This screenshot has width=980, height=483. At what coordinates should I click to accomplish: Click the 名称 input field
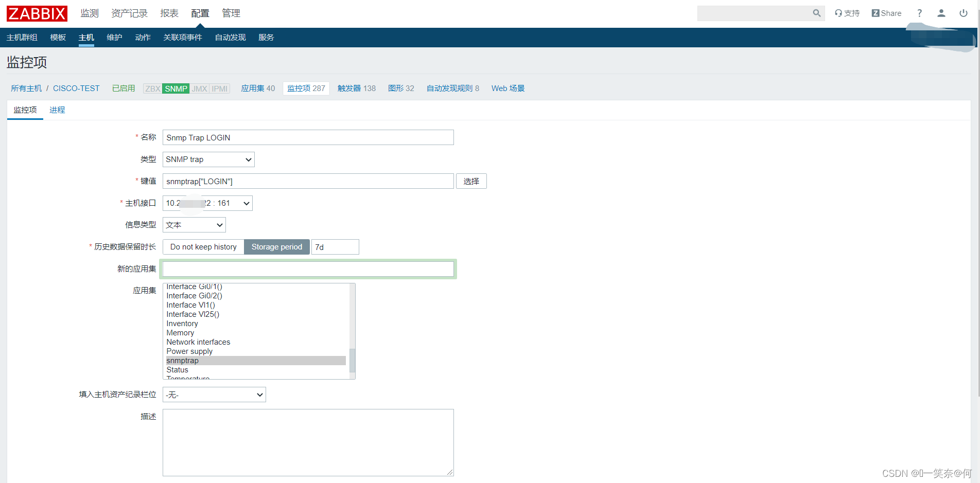308,137
